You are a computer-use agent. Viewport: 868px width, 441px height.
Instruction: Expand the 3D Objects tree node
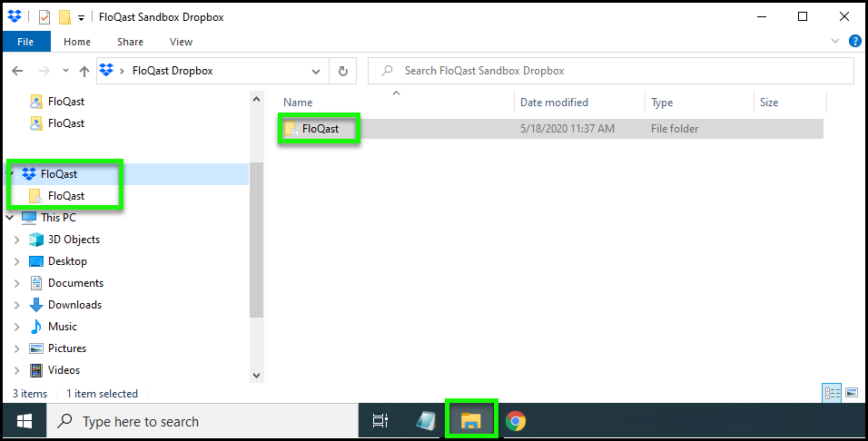[x=16, y=240]
